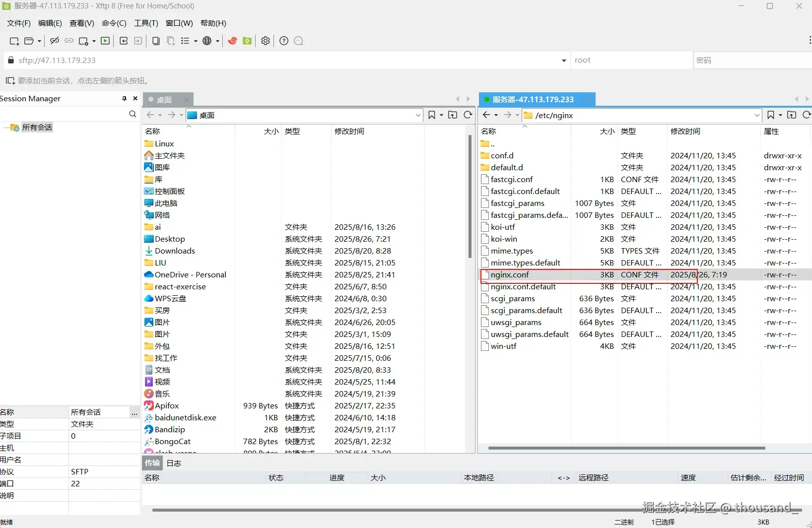Select 所有会话 in the session tree
812x528 pixels.
(x=37, y=128)
